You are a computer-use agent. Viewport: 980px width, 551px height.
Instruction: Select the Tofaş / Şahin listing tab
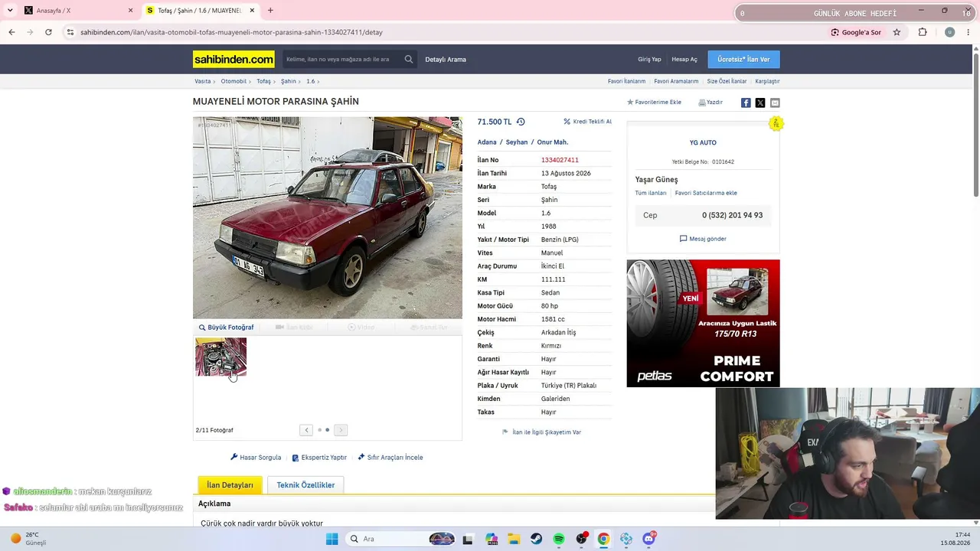pos(201,11)
